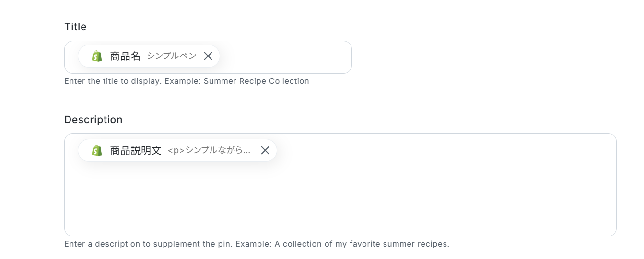Click Shopify icon in the 商品名 chip

point(97,56)
